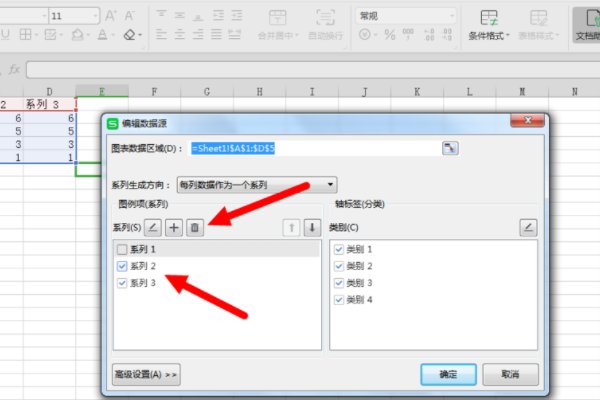Expand the fill color dropdown arrow
Image resolution: width=600 pixels, height=400 pixels.
click(x=88, y=35)
